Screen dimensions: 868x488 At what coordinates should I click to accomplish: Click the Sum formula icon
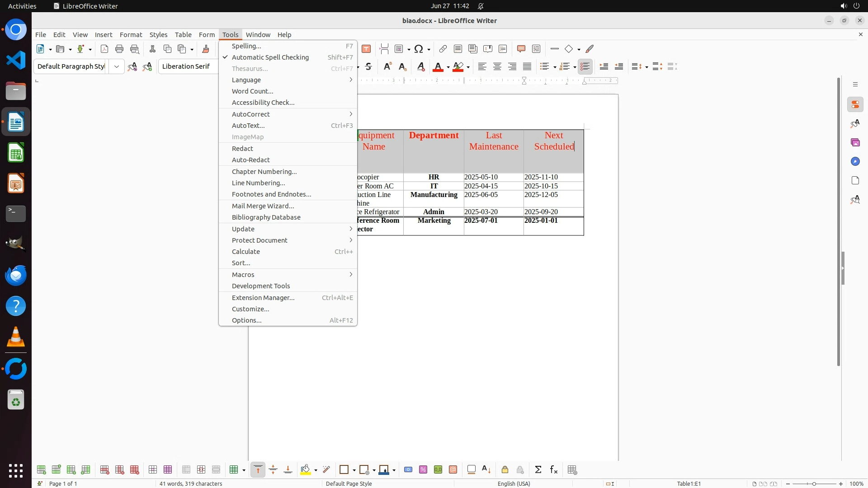538,470
